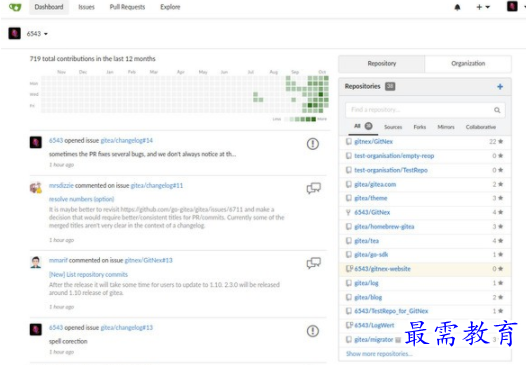Go to Issues in the top navigation
Viewport: 526px width, 365px height.
tap(86, 7)
